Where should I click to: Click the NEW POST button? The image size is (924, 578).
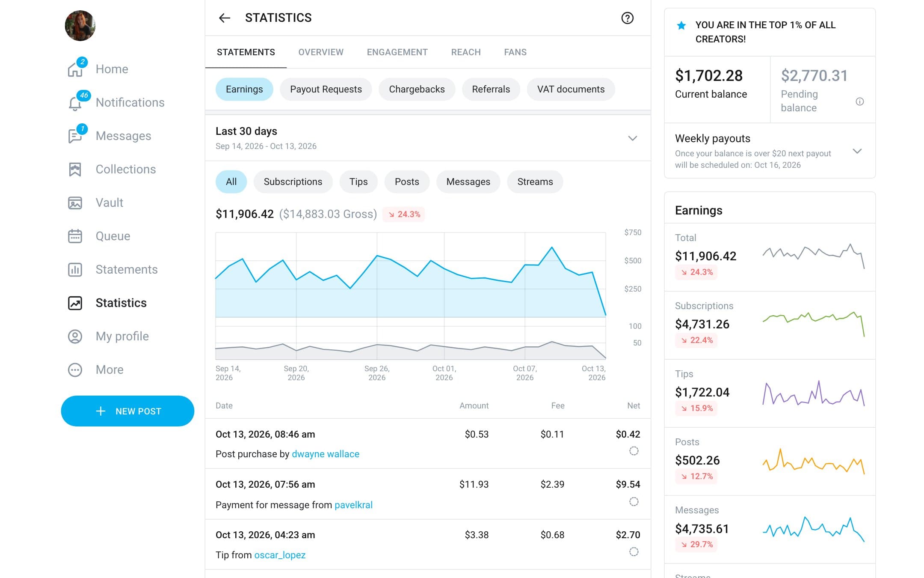127,411
